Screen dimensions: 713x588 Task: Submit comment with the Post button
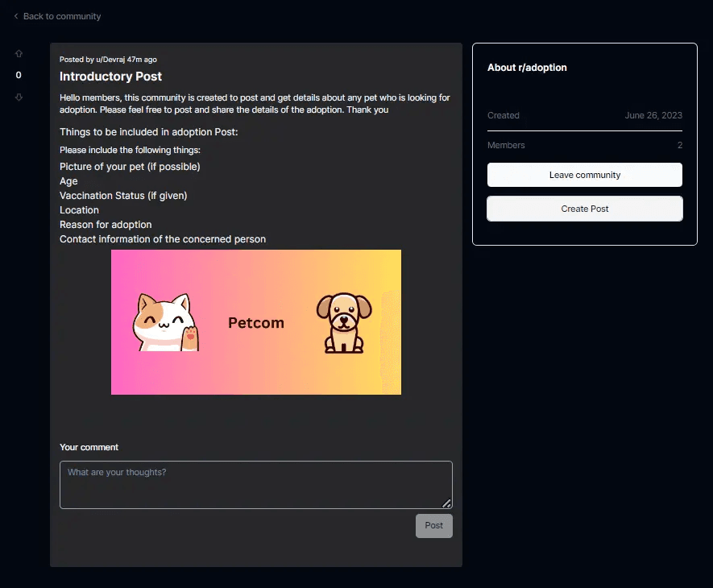433,525
